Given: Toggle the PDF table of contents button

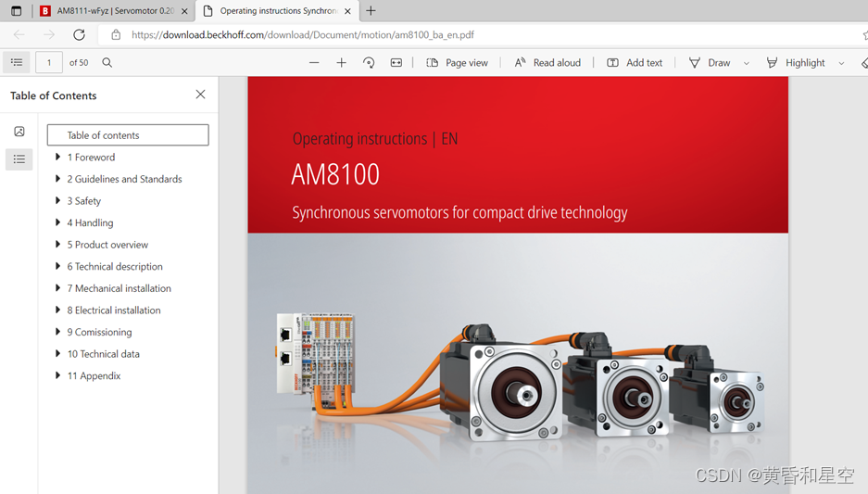Looking at the screenshot, I should 17,63.
